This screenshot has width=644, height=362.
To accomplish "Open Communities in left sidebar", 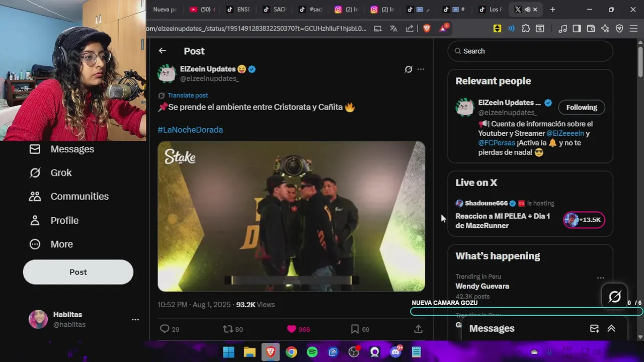I will point(69,197).
